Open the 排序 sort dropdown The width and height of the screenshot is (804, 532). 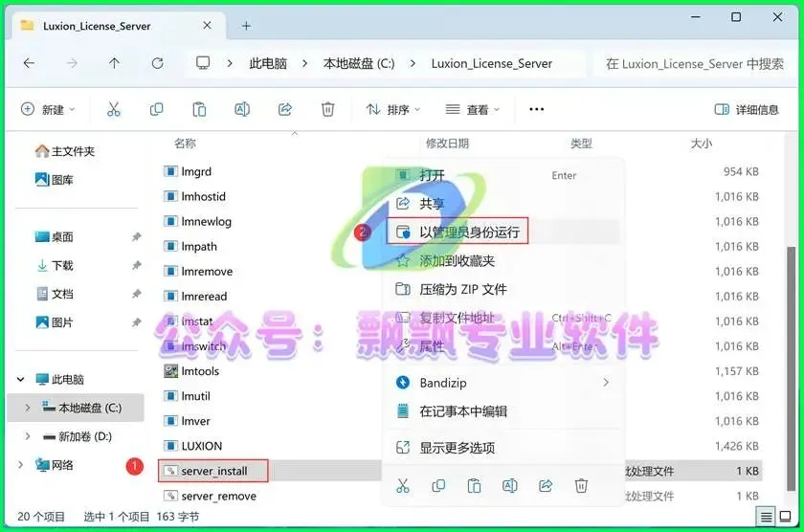tap(393, 109)
